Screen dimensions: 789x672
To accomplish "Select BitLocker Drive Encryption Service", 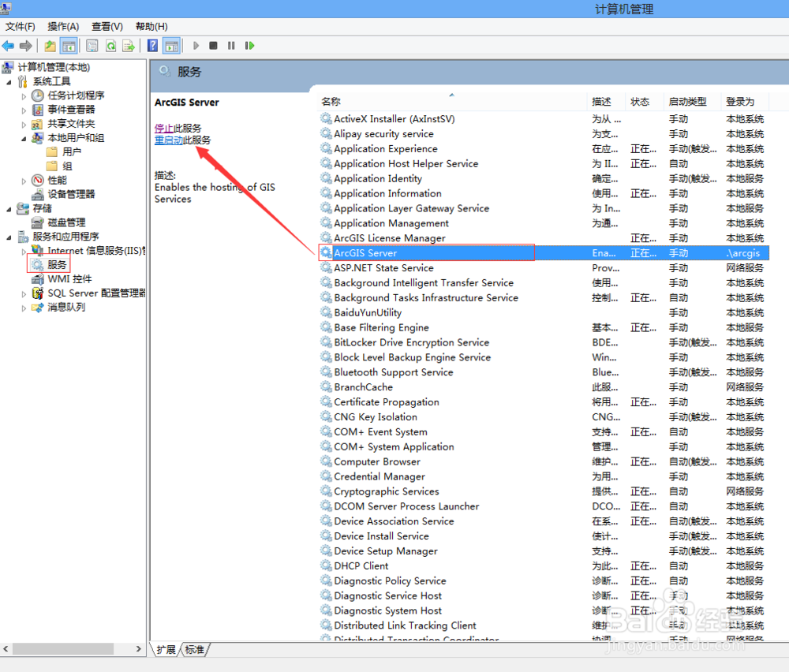I will coord(544,342).
